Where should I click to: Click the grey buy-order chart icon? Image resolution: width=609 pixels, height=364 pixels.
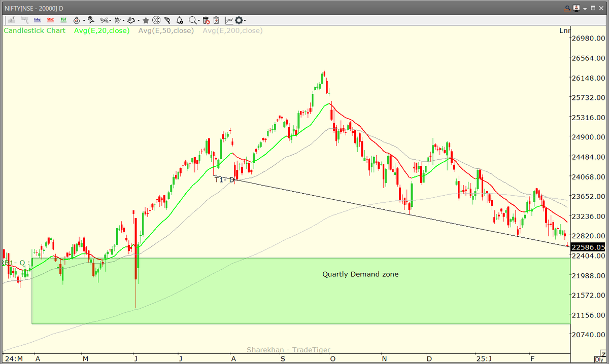(x=11, y=20)
